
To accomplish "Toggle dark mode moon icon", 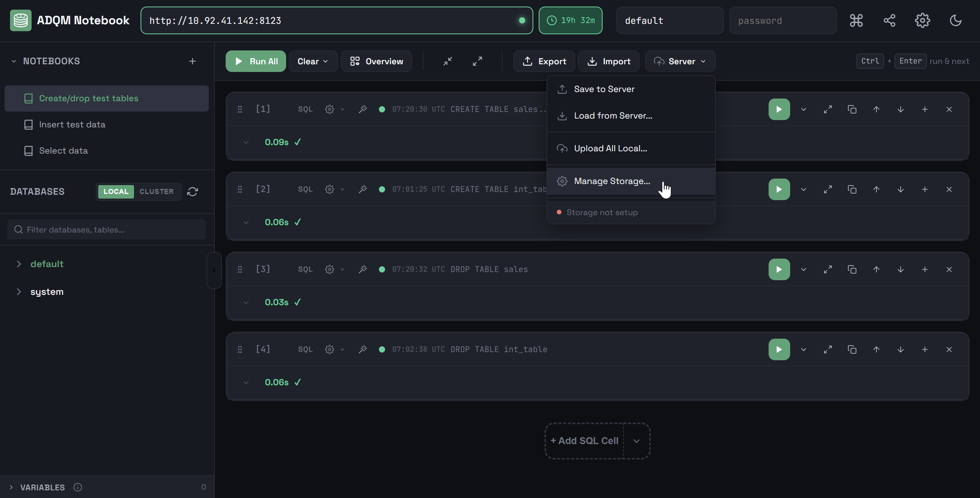I will click(x=956, y=20).
